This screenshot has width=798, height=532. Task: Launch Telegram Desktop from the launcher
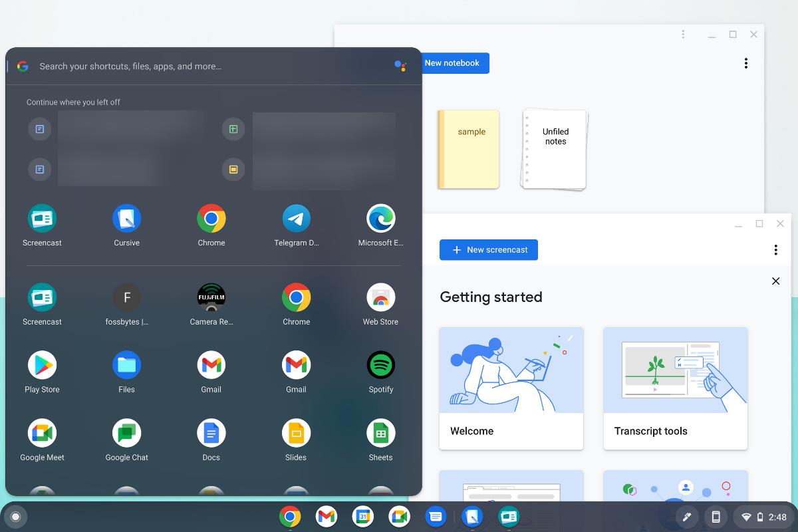[x=296, y=217]
